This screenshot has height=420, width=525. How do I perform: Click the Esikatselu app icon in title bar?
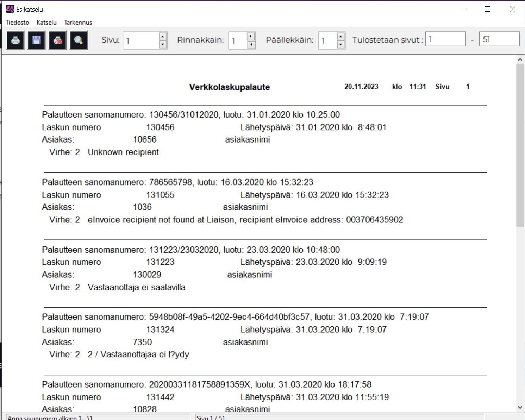coord(10,9)
